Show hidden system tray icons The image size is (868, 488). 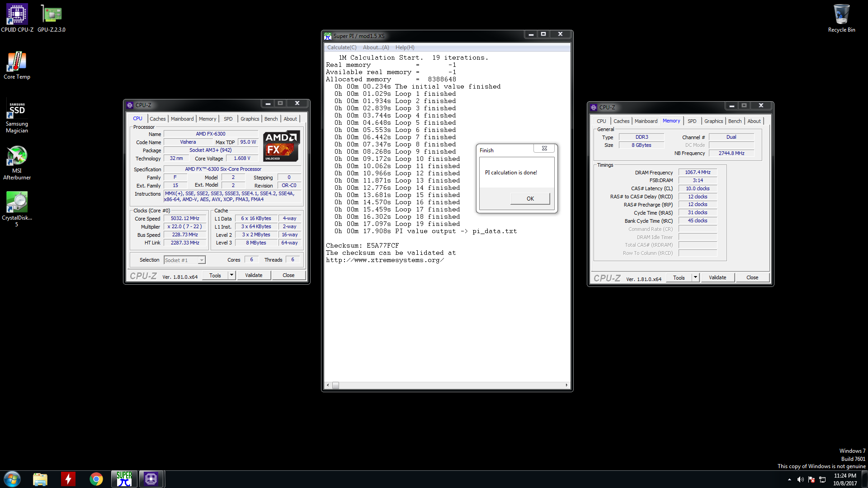coord(789,479)
